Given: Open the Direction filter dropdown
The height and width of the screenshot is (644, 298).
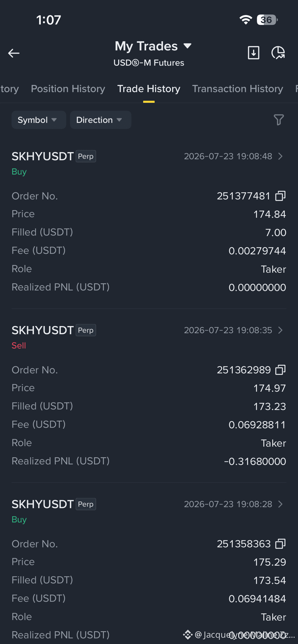Looking at the screenshot, I should 100,120.
